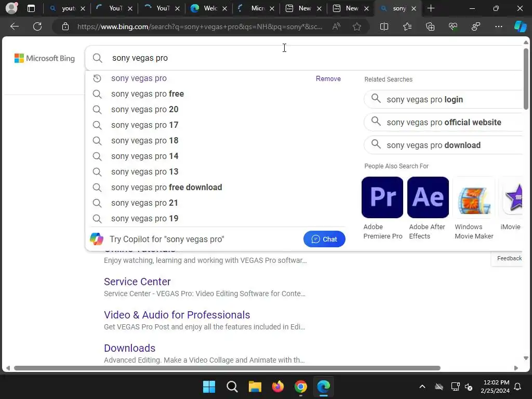Open Adobe Premiere Pro thumbnail

click(382, 197)
